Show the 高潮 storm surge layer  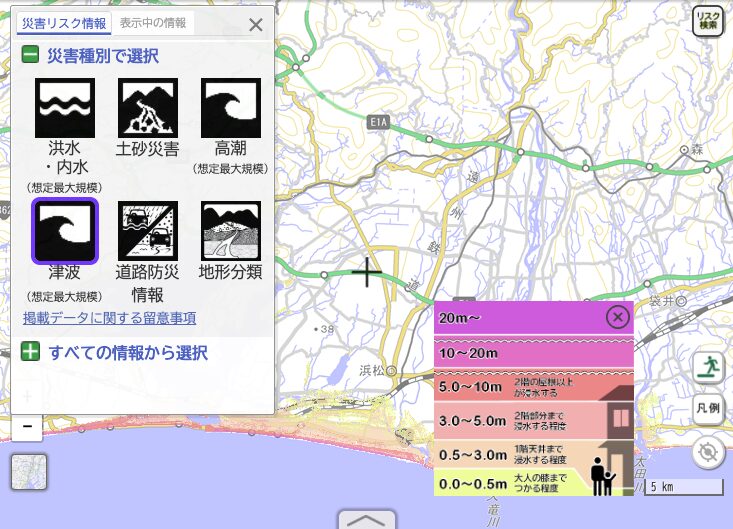pos(231,108)
